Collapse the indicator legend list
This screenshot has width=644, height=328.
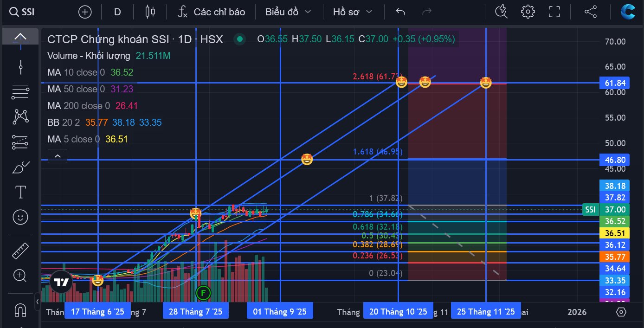tap(58, 156)
